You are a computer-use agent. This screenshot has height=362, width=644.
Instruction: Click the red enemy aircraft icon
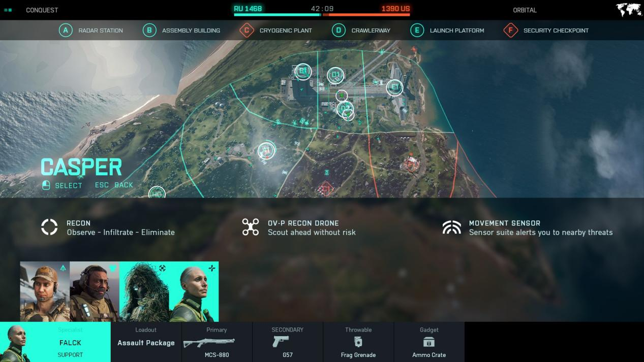click(414, 50)
